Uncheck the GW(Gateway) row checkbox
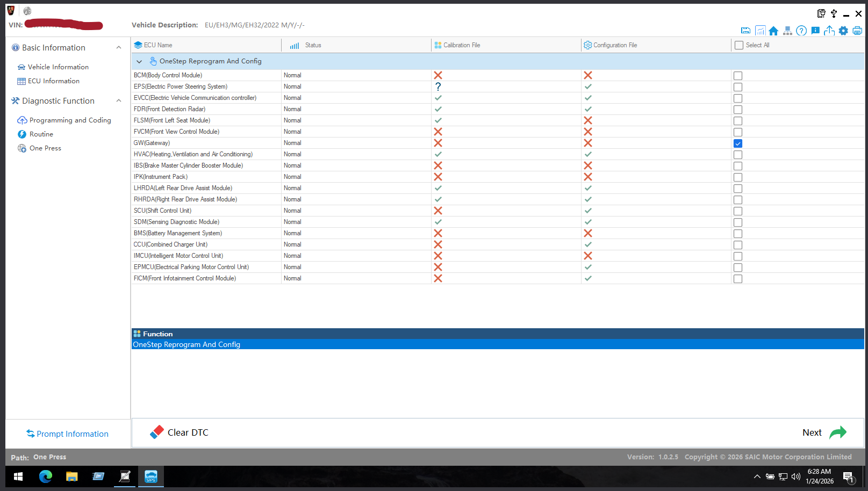The height and width of the screenshot is (491, 868). click(738, 143)
